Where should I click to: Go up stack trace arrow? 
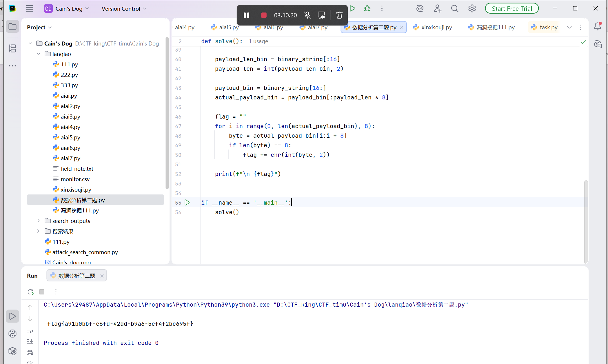point(30,307)
